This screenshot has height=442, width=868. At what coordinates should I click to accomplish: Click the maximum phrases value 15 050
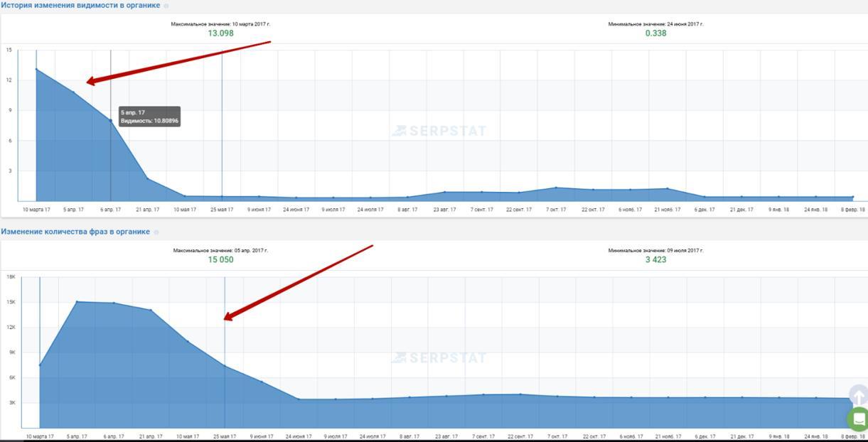click(x=220, y=259)
